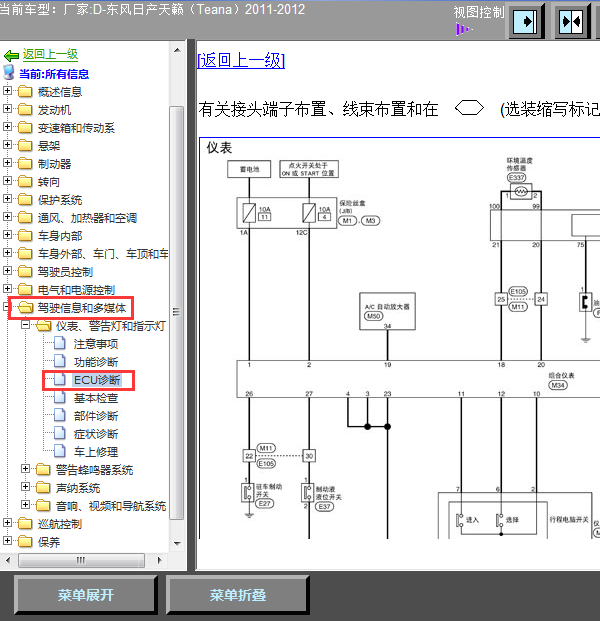Click the 概述信息 folder icon
The width and height of the screenshot is (600, 621).
25,91
